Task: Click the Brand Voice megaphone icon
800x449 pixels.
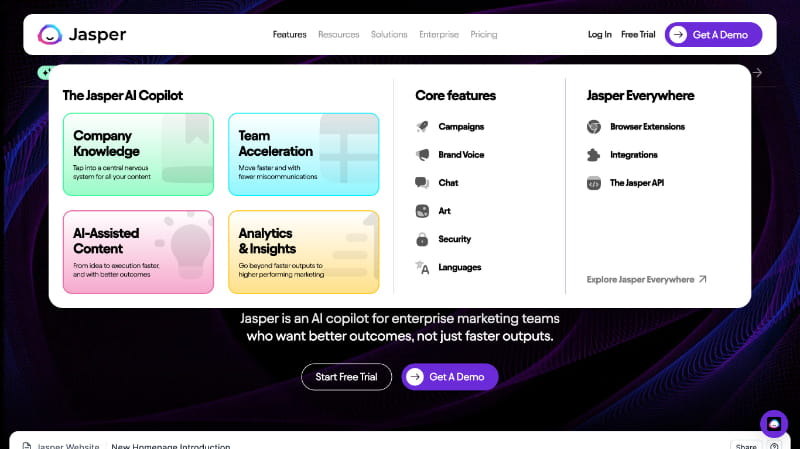Action: point(422,155)
